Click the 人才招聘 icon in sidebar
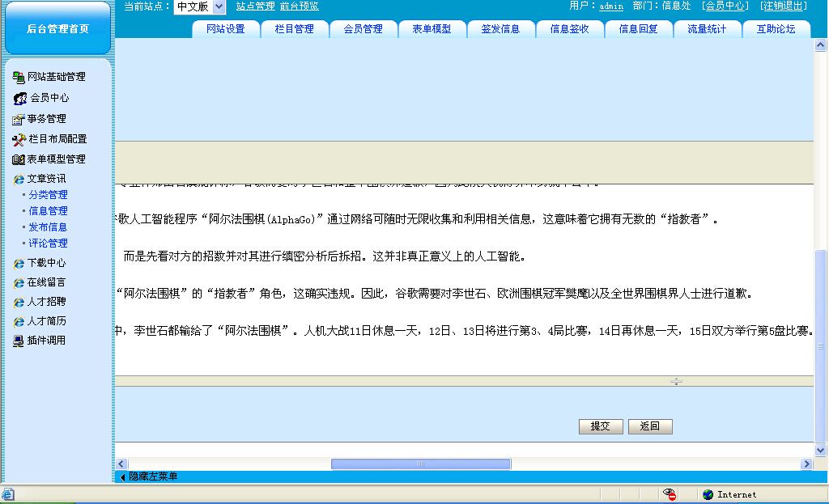 19,302
